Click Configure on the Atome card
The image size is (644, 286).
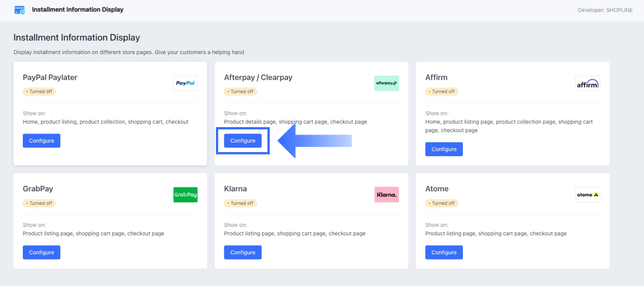tap(444, 252)
